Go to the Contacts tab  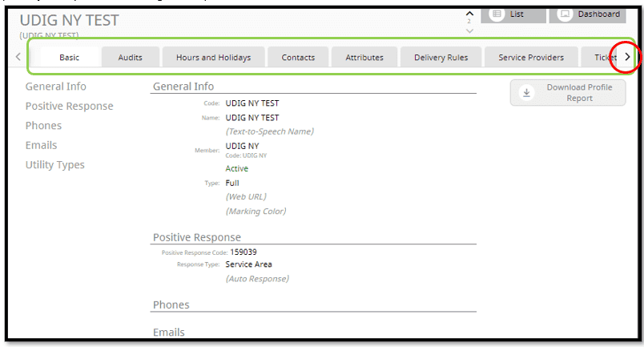[298, 57]
